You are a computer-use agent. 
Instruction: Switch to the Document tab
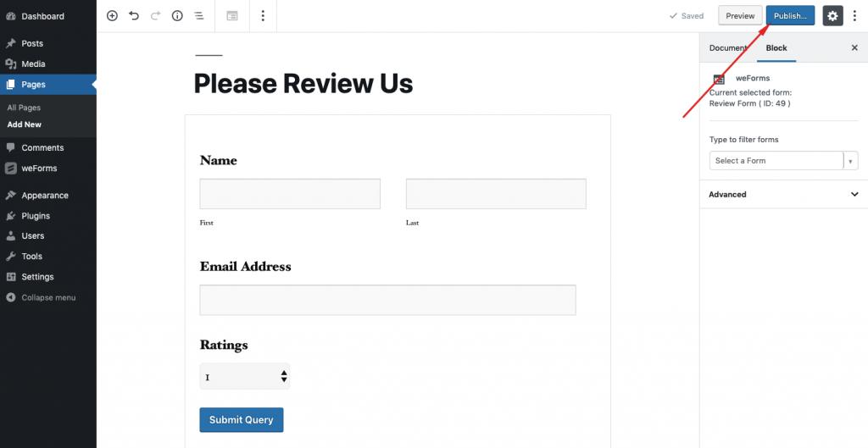[727, 48]
